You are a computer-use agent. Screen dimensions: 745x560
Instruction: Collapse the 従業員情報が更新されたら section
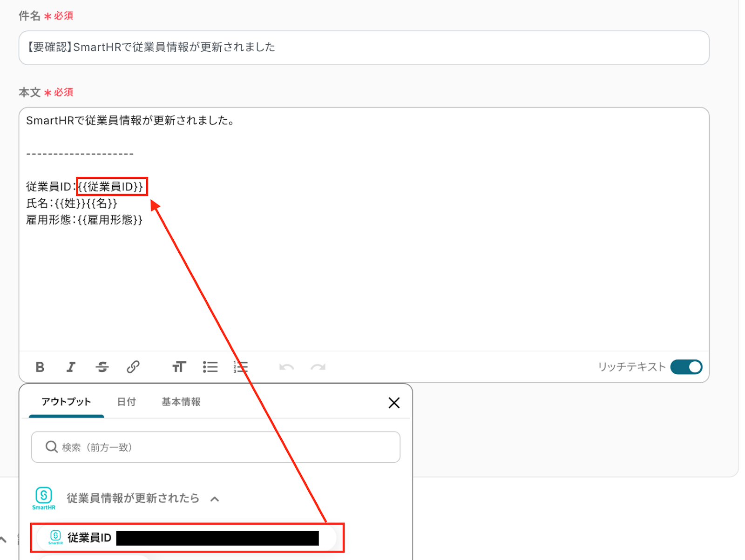(215, 499)
